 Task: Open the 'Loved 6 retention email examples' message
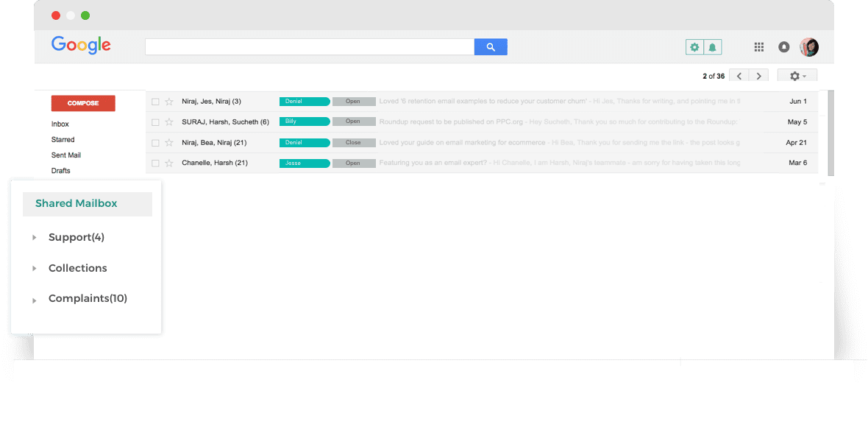click(559, 102)
